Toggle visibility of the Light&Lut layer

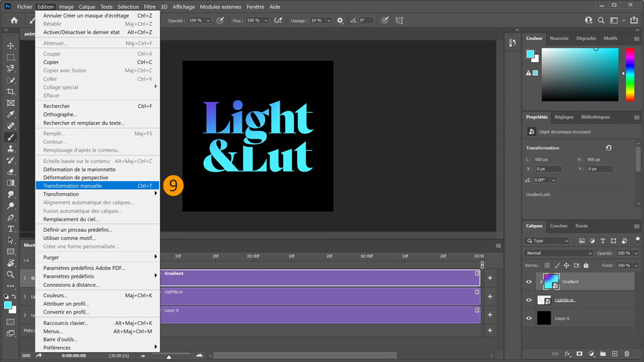pyautogui.click(x=529, y=300)
